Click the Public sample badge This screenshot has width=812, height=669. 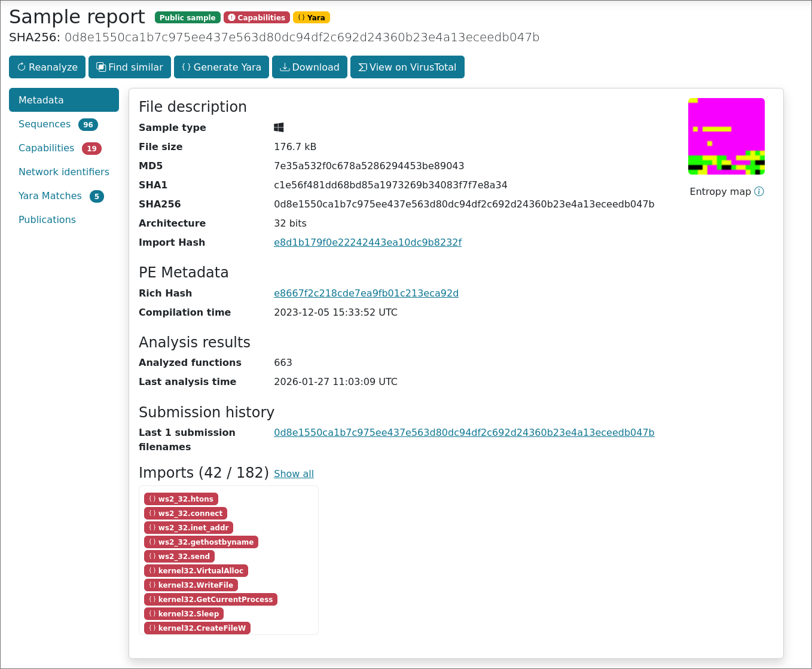click(187, 18)
